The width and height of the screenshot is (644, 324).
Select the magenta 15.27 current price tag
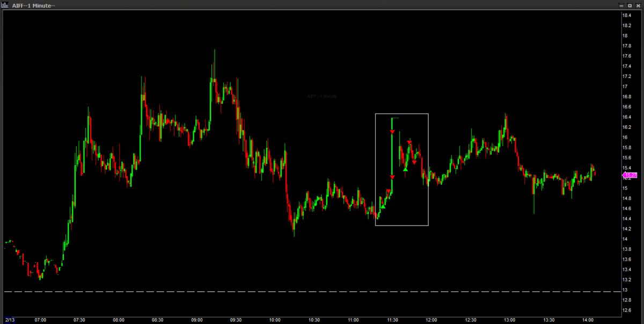coord(630,175)
